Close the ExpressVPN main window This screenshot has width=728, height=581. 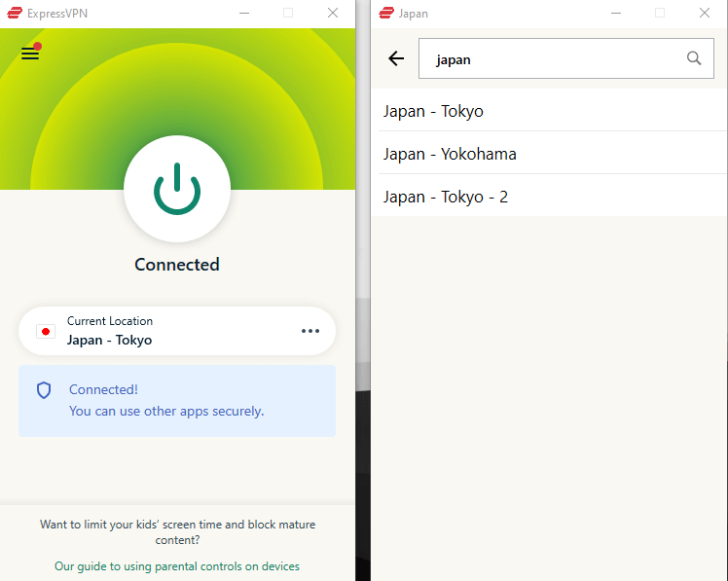(x=333, y=13)
